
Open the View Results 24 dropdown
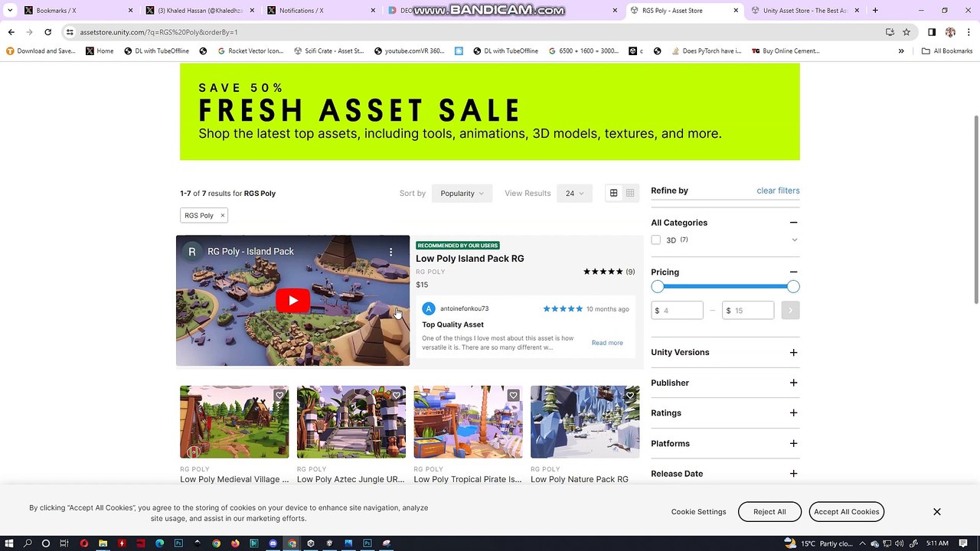click(x=574, y=194)
